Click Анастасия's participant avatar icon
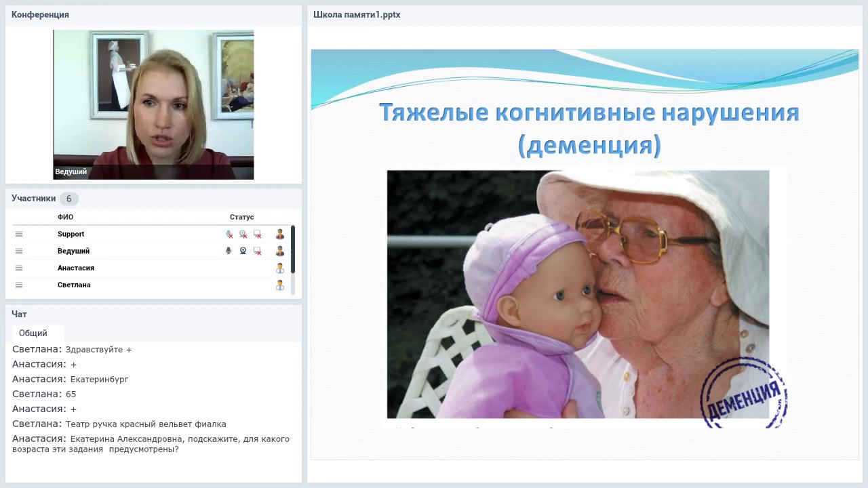Image resolution: width=868 pixels, height=488 pixels. click(280, 268)
